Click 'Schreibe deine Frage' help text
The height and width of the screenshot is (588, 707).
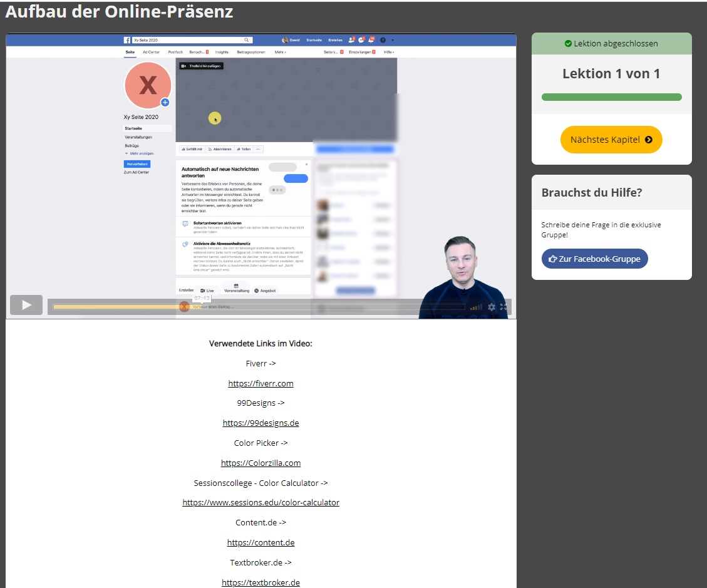(601, 230)
